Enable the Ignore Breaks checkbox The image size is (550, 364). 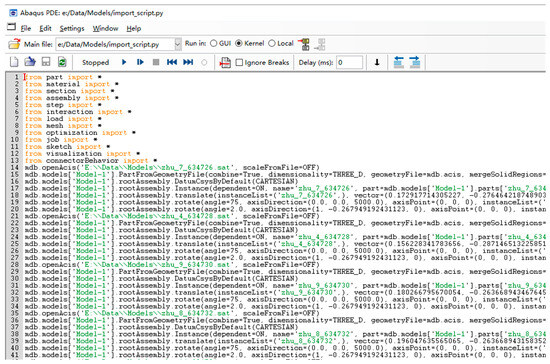coord(239,62)
